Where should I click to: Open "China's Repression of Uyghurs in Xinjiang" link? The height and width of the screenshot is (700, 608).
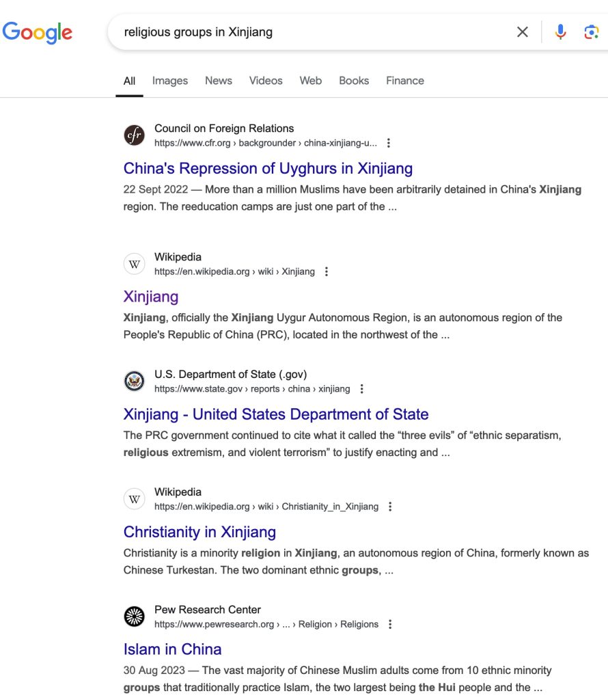268,168
